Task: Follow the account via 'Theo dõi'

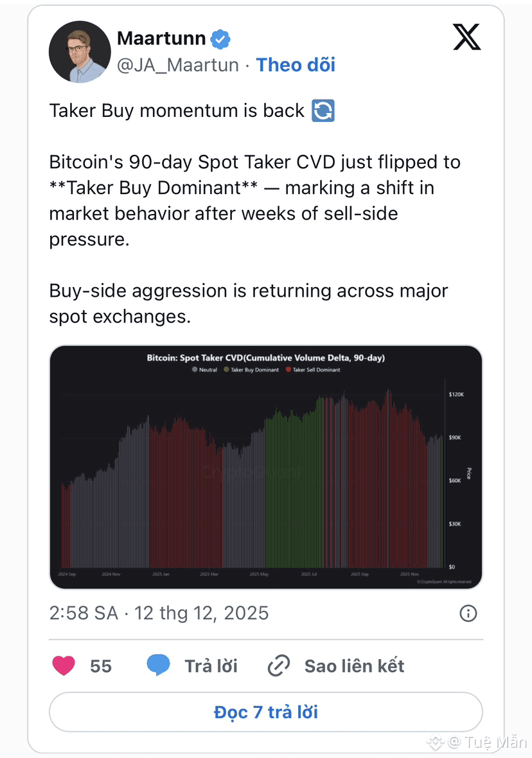Action: (296, 65)
